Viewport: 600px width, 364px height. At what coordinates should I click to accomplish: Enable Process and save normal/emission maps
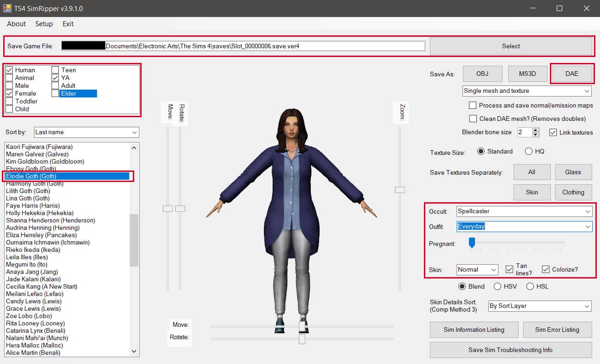point(472,105)
